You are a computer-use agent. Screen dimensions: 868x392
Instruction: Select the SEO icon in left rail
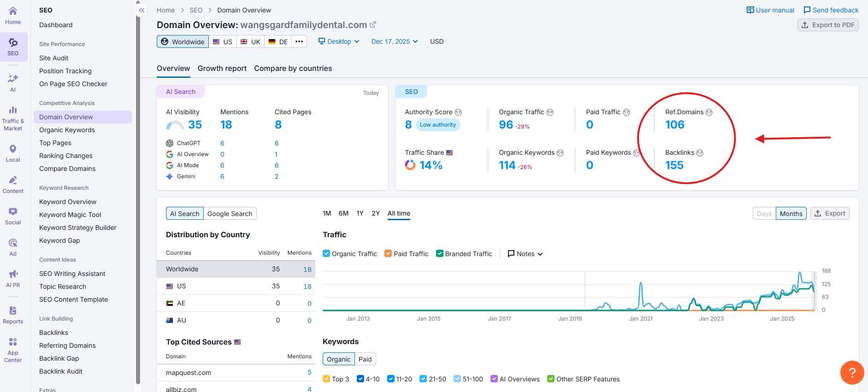point(13,42)
